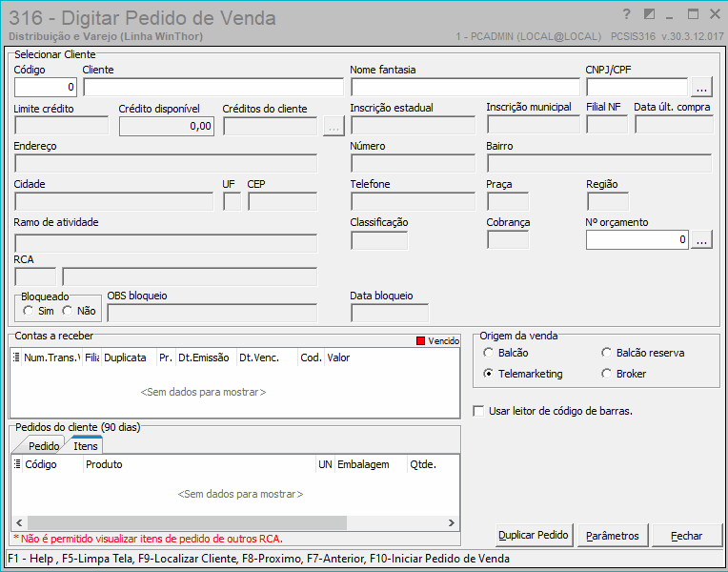Open Nº orçamento lookup ellipsis button
This screenshot has height=572, width=728.
[701, 240]
